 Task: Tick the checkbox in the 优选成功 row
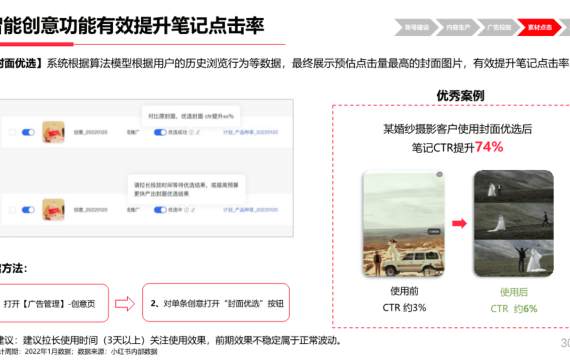tap(12, 132)
